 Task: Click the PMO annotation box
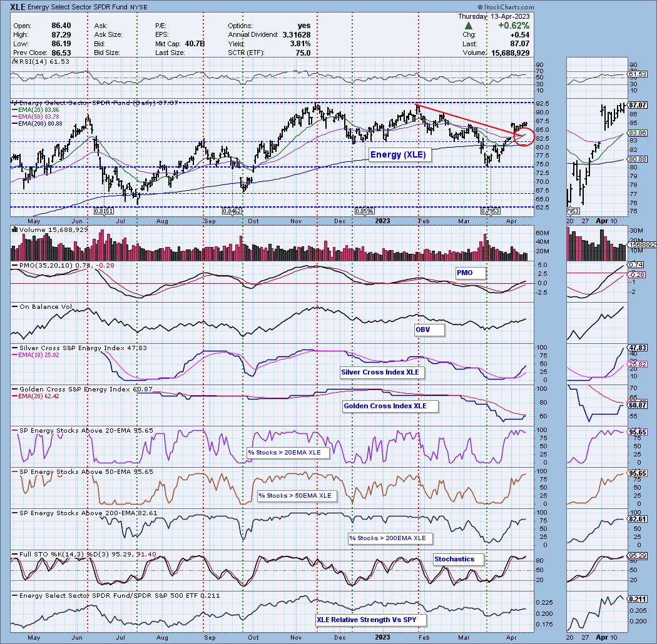coord(471,273)
